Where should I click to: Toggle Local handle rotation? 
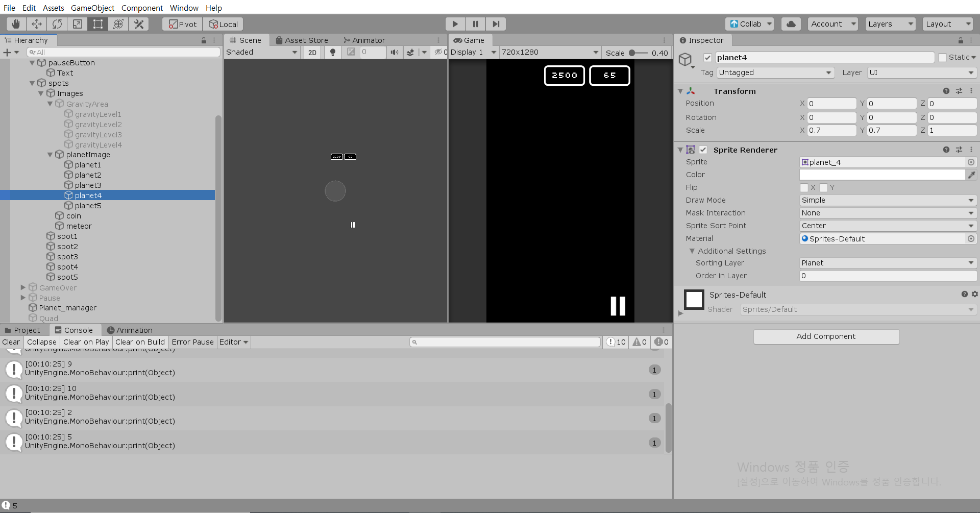(223, 24)
